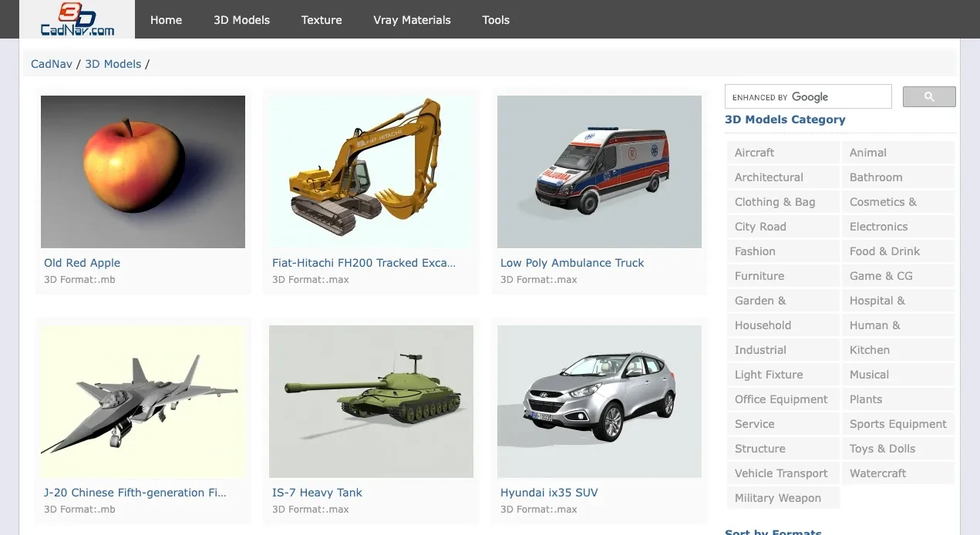
Task: Select Food & Drink category
Action: click(x=897, y=251)
